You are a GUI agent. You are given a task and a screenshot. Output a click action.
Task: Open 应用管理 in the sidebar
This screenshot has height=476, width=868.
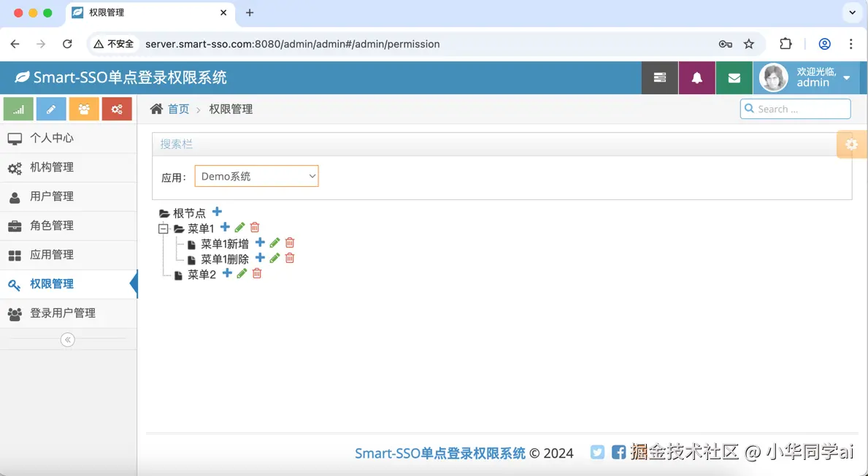pyautogui.click(x=69, y=256)
